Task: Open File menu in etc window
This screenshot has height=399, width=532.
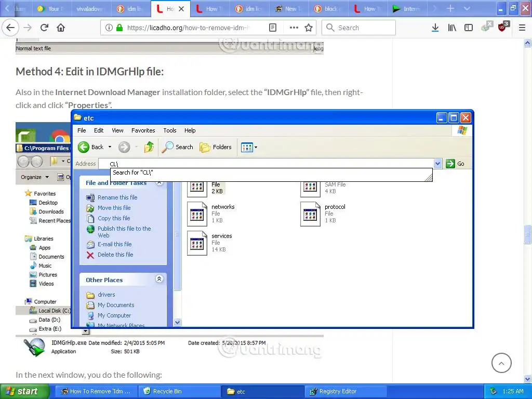Action: tap(82, 130)
